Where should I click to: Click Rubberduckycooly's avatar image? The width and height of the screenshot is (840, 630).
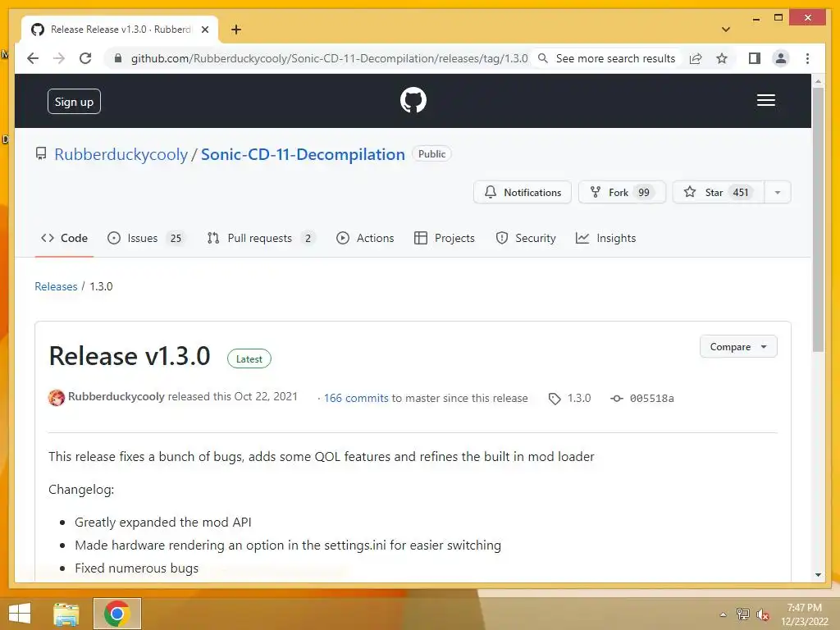click(57, 398)
